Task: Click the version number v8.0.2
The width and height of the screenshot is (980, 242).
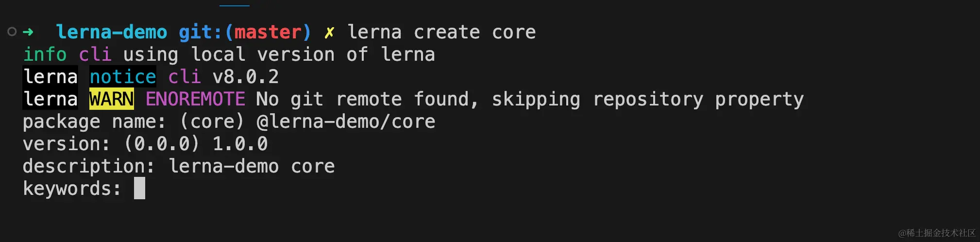Action: pos(246,77)
